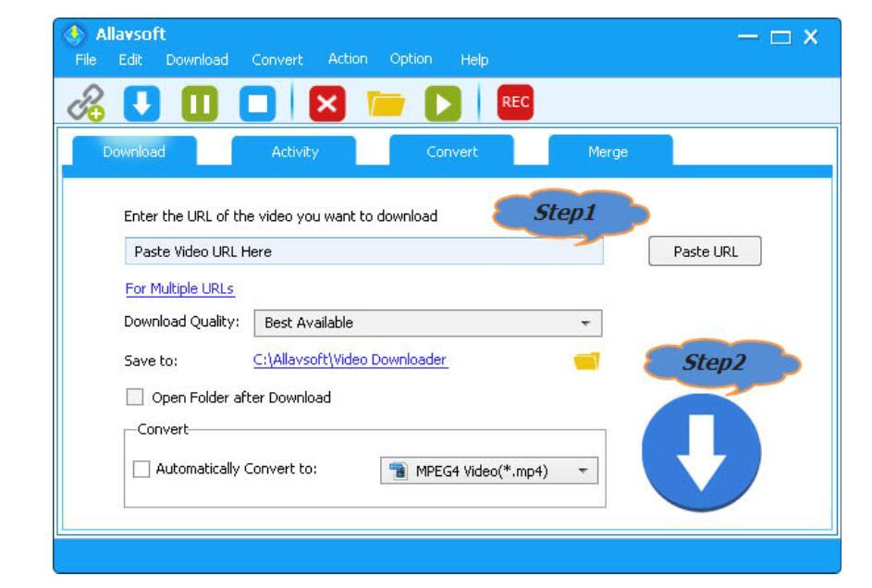Browse save location with yellow folder icon

point(586,361)
